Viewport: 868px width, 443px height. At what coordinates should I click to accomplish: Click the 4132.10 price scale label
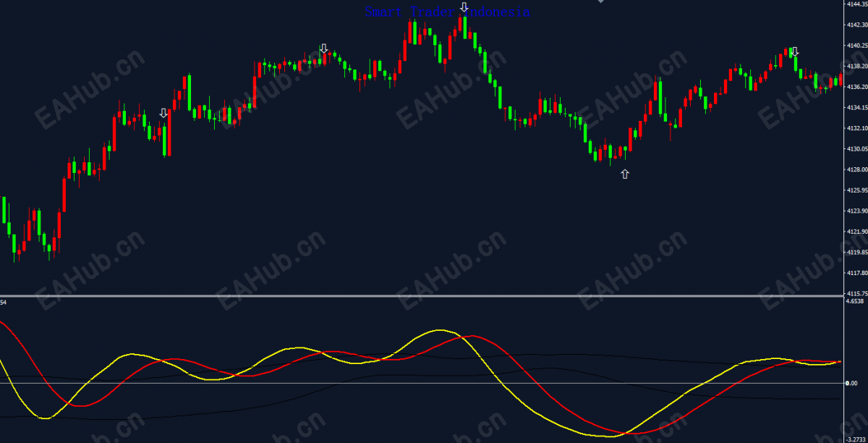(856, 128)
